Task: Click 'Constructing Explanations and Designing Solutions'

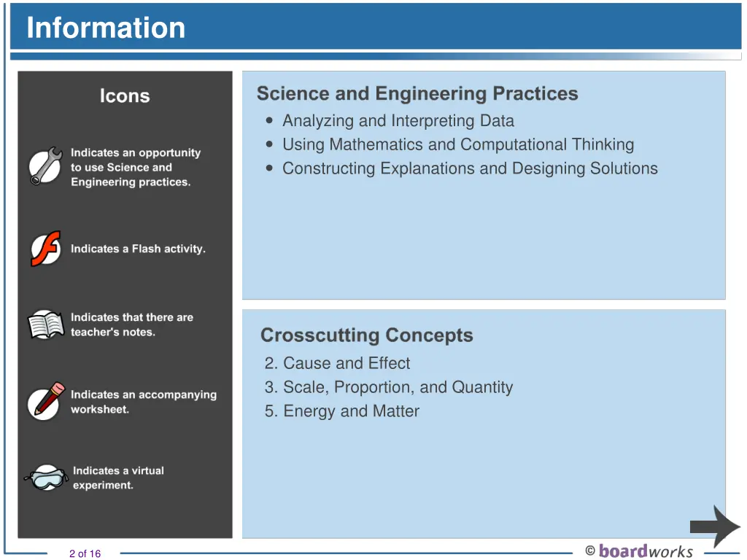Action: tap(471, 168)
